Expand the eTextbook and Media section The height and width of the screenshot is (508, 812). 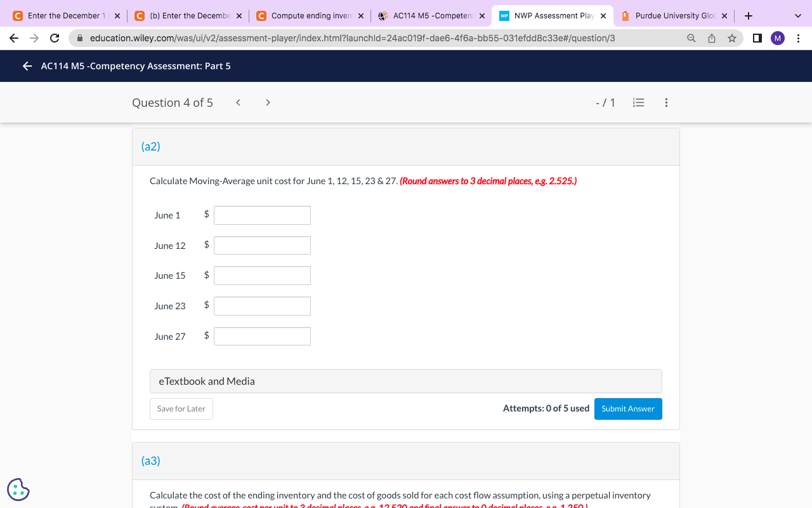tap(406, 381)
